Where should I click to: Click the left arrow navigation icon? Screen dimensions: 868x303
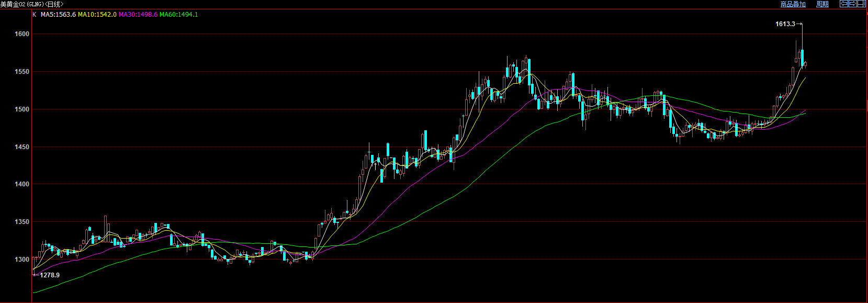coord(844,4)
